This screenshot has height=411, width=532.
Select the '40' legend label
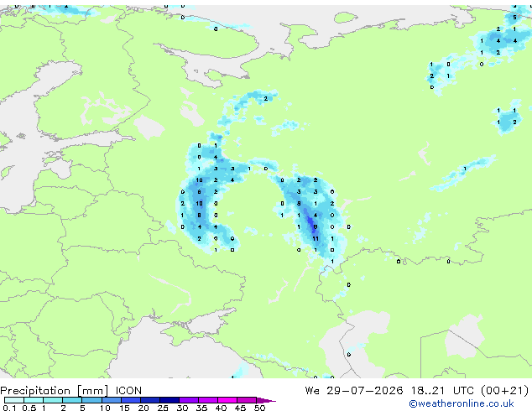click(x=221, y=408)
